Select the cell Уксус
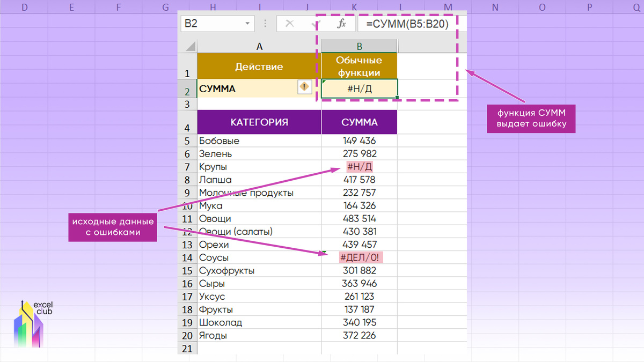Screen dimensions: 644x362 pyautogui.click(x=259, y=297)
